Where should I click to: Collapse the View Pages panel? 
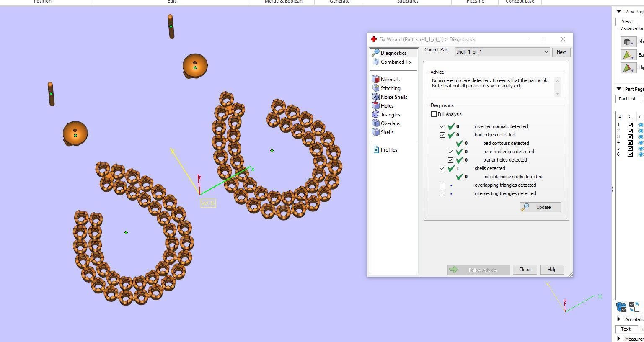coord(619,12)
